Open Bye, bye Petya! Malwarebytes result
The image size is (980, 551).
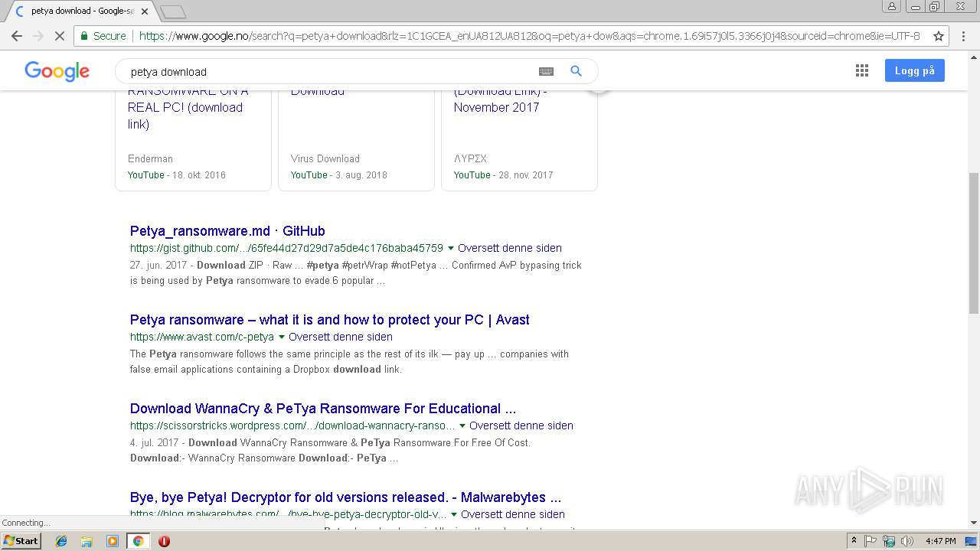pyautogui.click(x=345, y=497)
